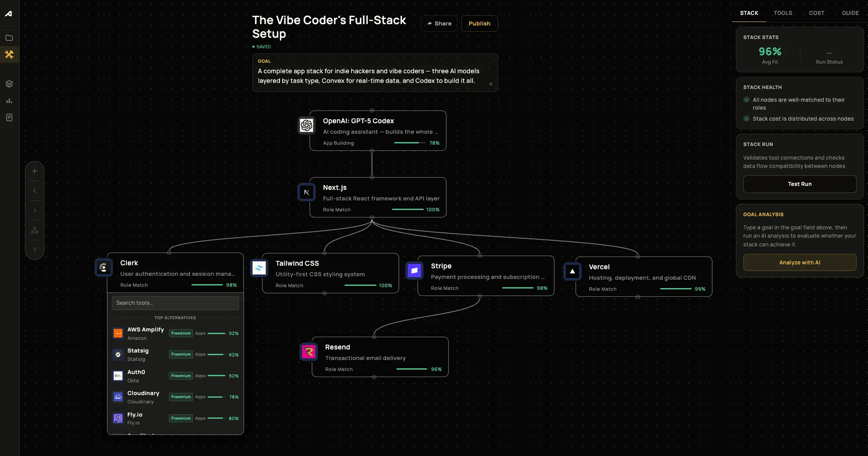Viewport: 868px width, 456px height.
Task: Switch to the GUIDE tab
Action: point(850,13)
